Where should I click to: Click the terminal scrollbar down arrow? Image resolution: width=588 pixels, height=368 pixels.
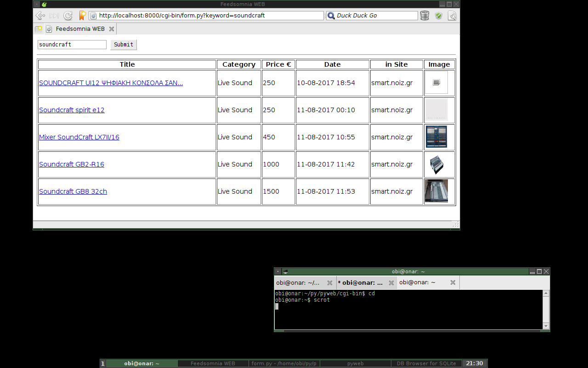click(546, 326)
